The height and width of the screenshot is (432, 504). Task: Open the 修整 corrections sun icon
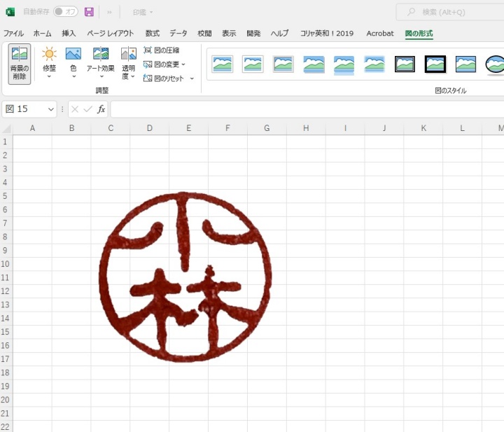49,54
